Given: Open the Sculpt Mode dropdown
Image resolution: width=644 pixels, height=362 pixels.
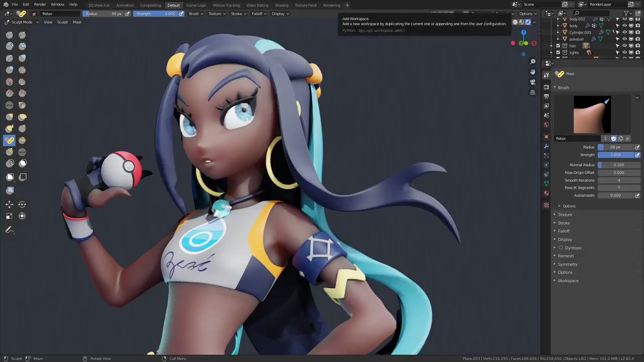Looking at the screenshot, I should click(21, 22).
